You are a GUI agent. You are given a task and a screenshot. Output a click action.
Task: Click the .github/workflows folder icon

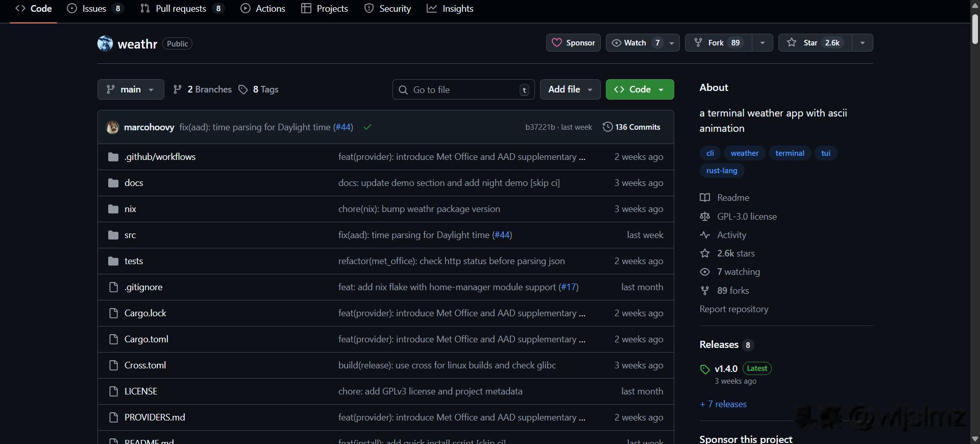(113, 157)
